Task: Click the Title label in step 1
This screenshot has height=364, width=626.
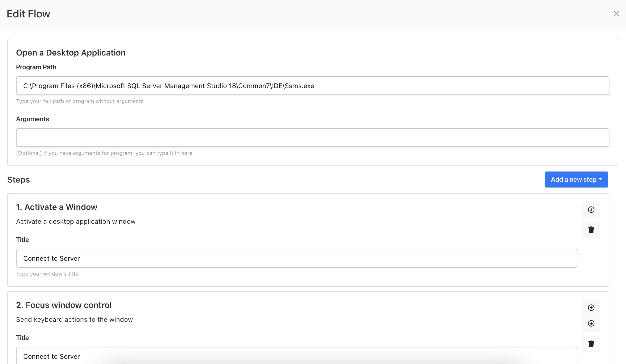Action: click(22, 240)
